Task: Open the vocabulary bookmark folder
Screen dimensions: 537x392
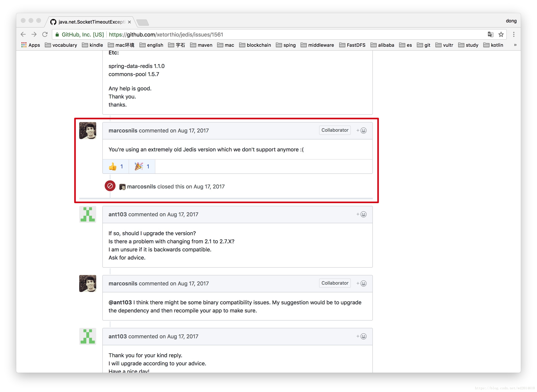Action: click(61, 45)
